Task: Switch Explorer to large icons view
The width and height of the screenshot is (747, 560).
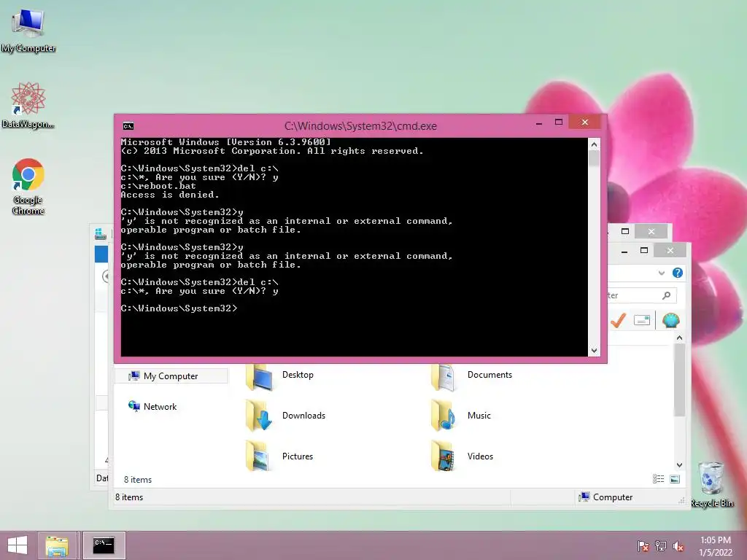Action: coord(675,479)
